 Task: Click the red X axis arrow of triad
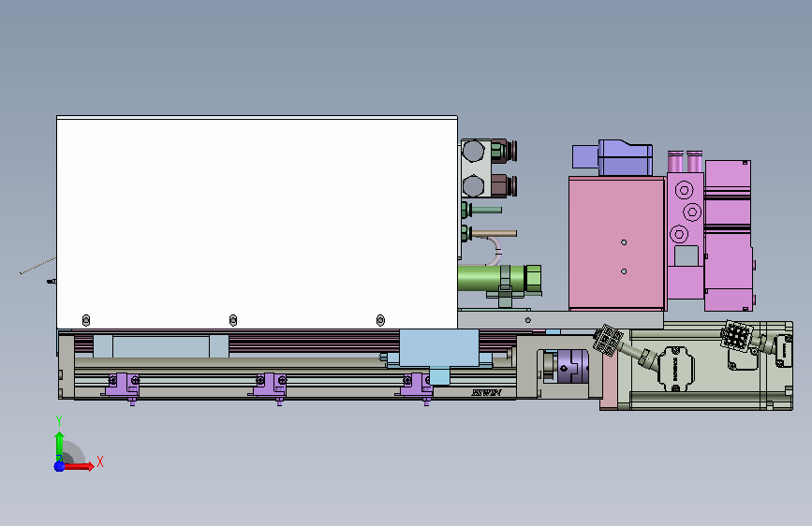(79, 466)
